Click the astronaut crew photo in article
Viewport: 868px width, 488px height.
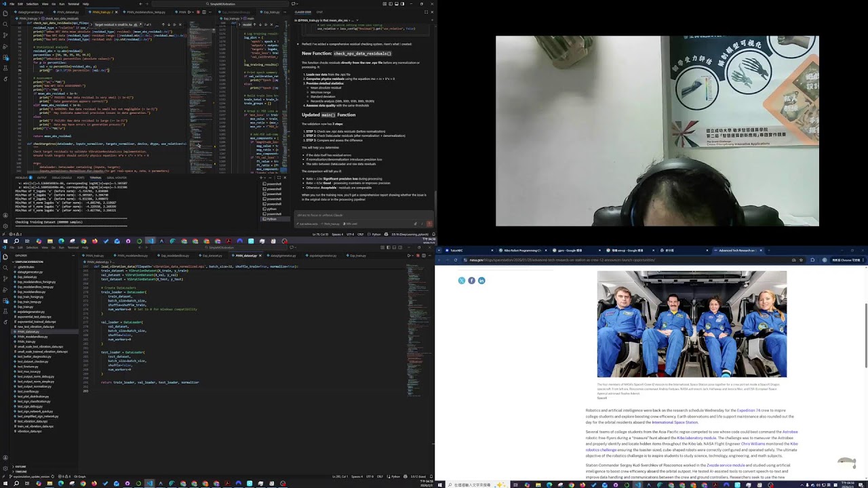(x=692, y=324)
